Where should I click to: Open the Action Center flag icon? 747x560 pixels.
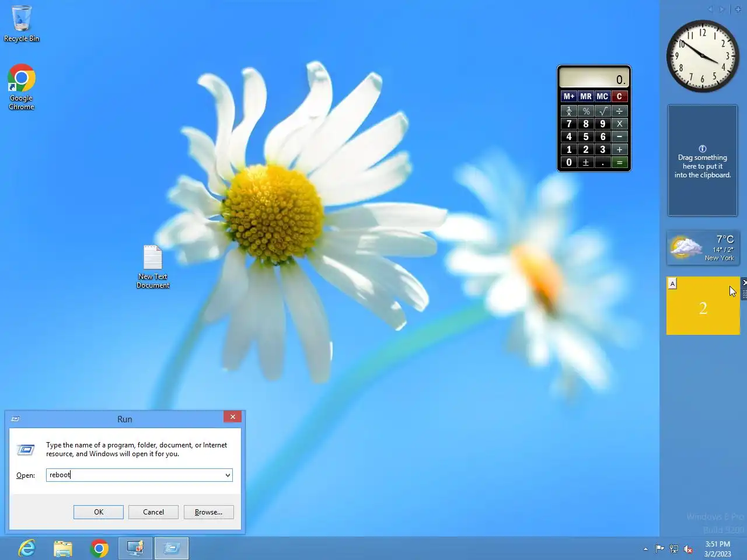click(659, 549)
